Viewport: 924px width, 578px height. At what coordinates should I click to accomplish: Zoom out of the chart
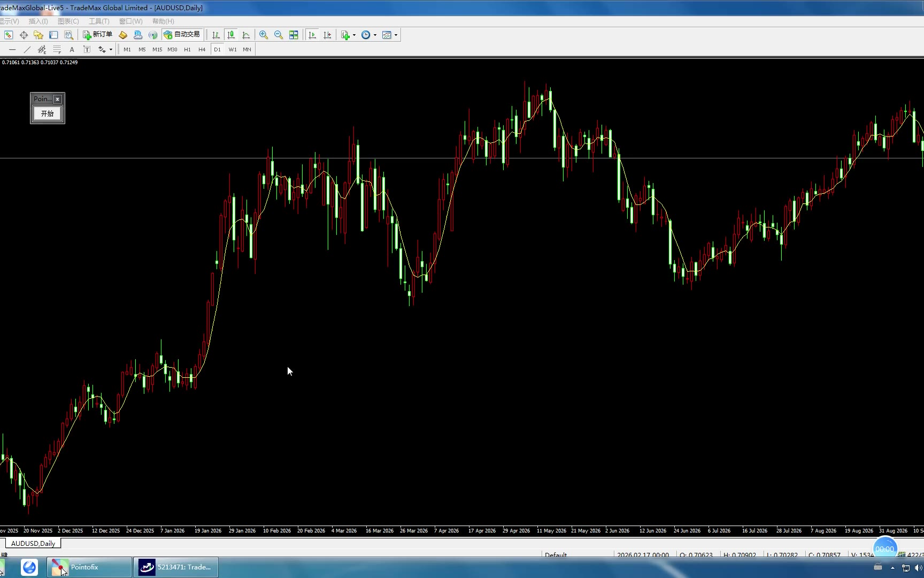pos(279,35)
